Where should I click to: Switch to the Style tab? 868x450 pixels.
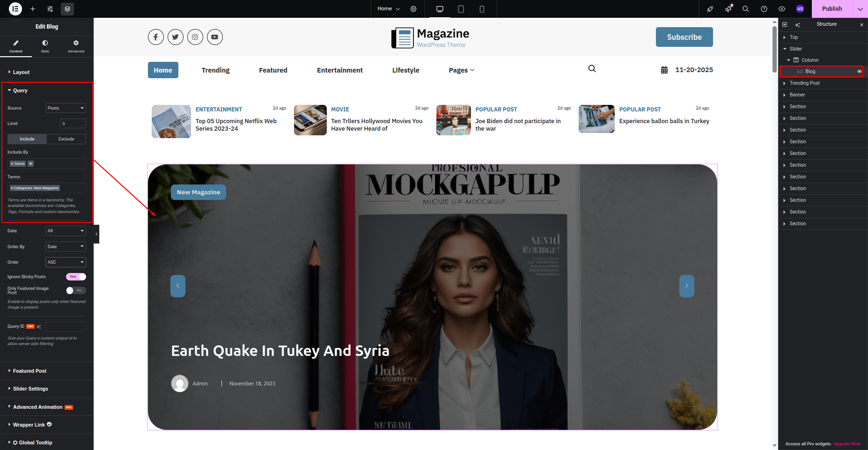45,46
